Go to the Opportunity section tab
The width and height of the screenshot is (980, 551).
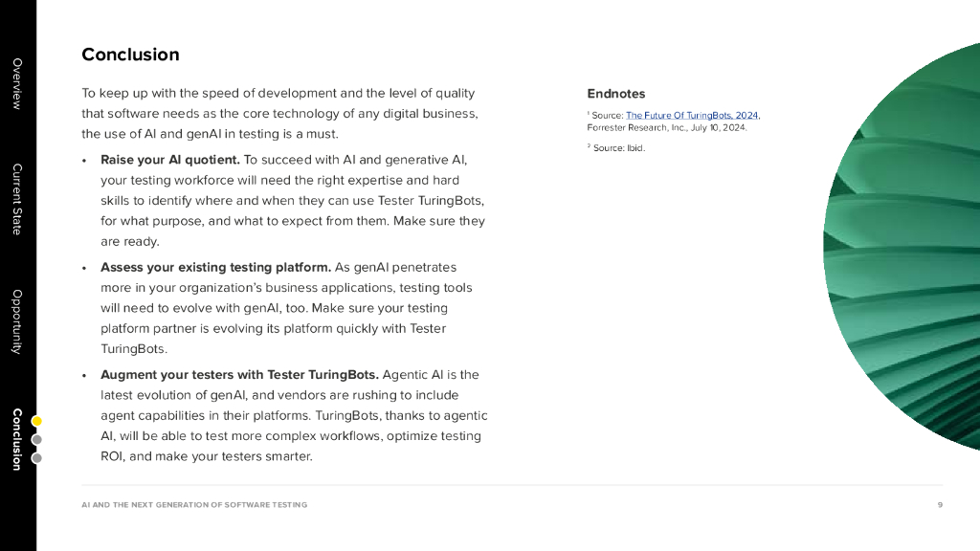[16, 321]
